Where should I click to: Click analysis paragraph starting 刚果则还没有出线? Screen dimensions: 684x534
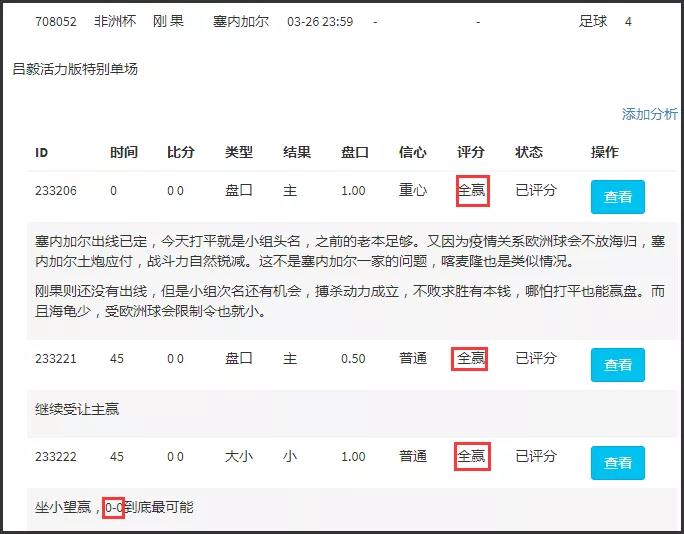[350, 301]
